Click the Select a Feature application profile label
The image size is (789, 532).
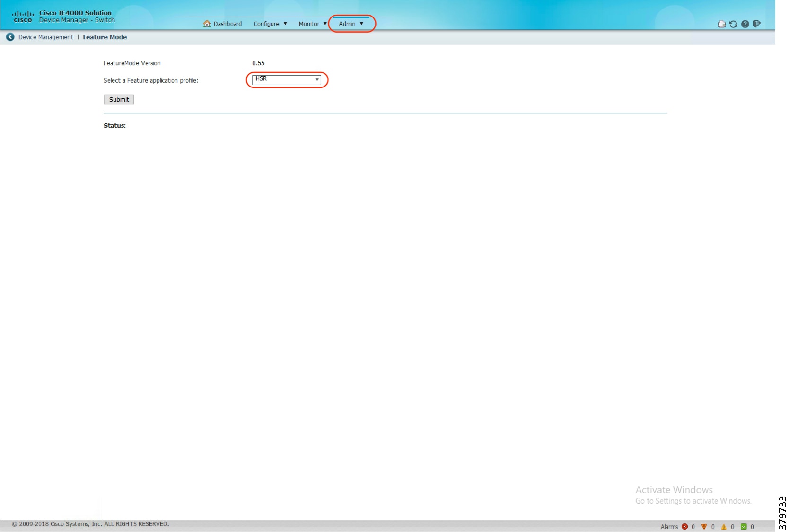pyautogui.click(x=151, y=80)
